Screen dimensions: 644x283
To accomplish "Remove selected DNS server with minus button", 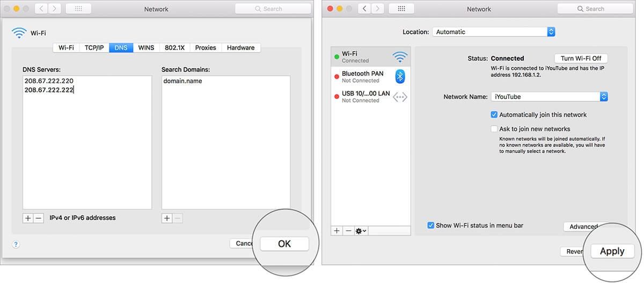I will pos(38,218).
